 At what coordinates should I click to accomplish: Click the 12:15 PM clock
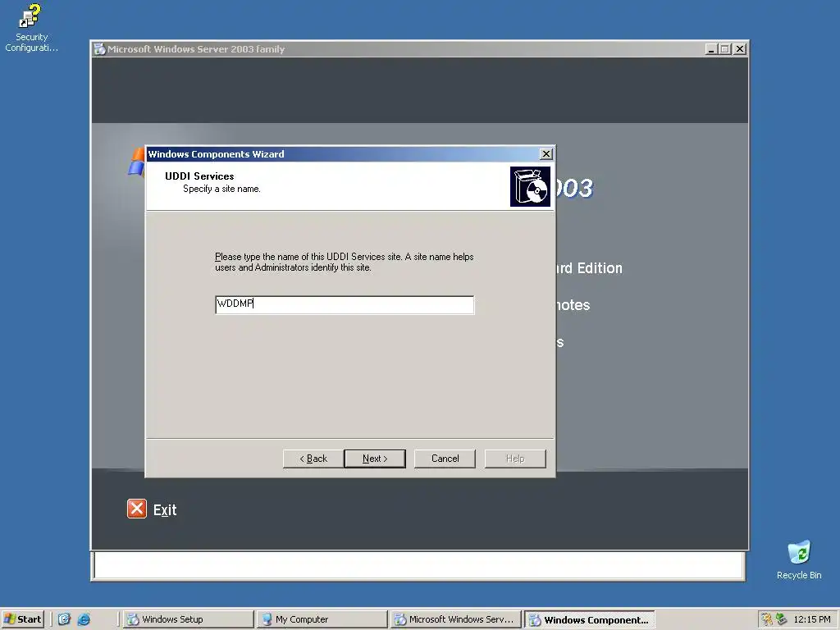point(811,619)
